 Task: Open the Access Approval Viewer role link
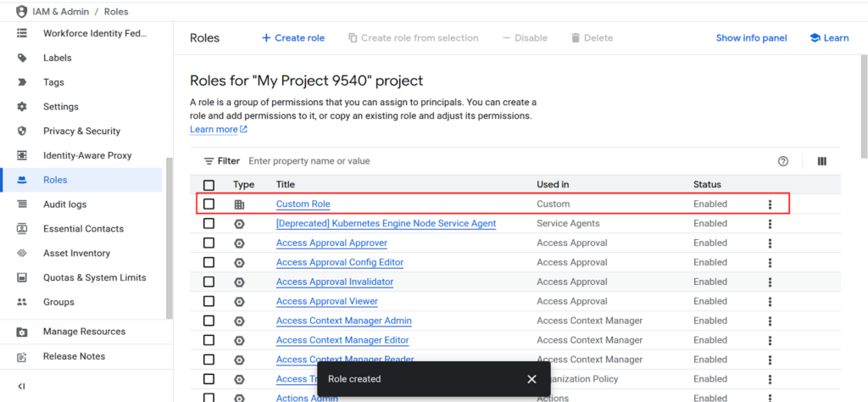tap(326, 301)
